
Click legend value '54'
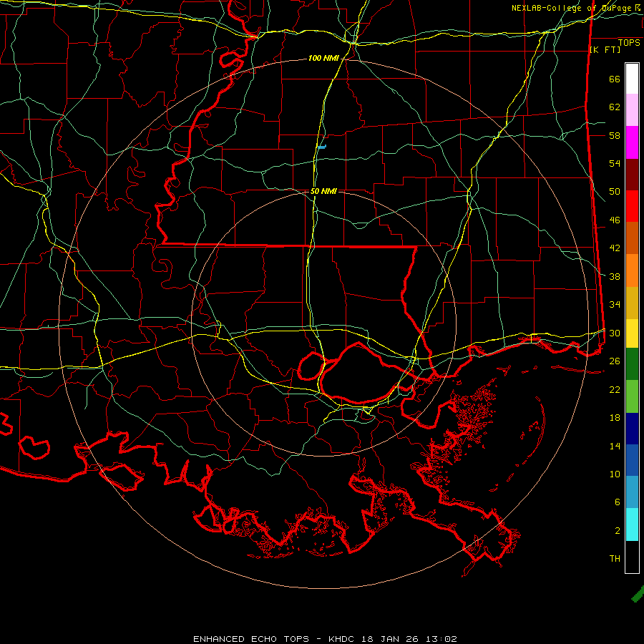pos(615,163)
